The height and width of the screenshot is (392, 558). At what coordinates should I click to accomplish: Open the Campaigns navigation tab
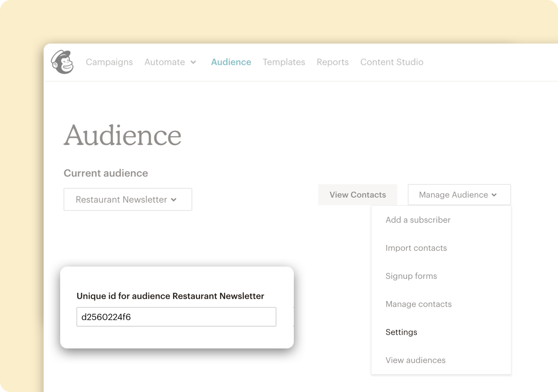pos(109,62)
